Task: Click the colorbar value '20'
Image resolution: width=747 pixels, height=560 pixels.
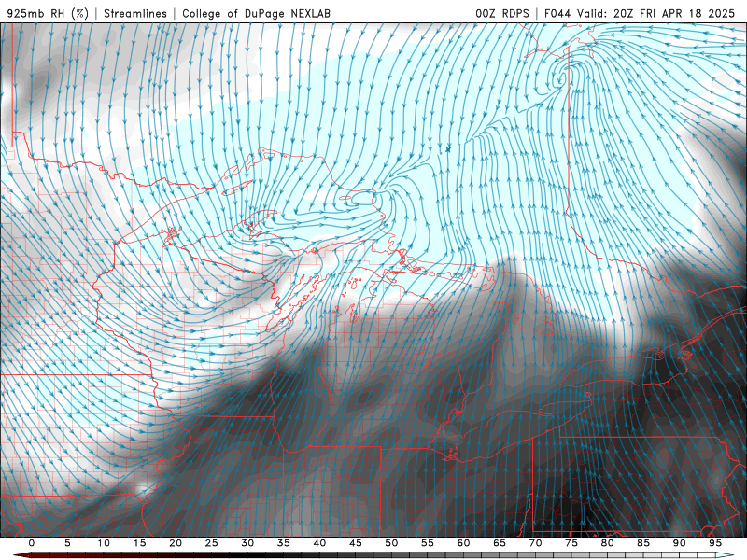Action: pyautogui.click(x=176, y=543)
